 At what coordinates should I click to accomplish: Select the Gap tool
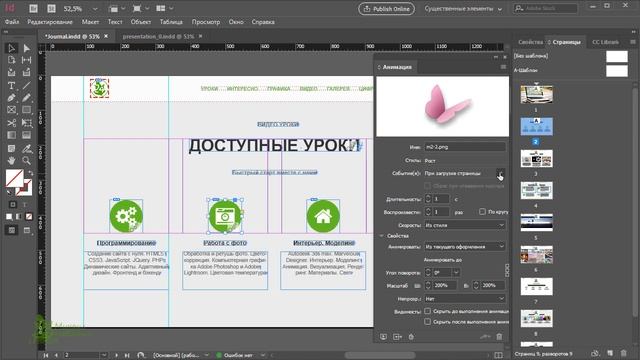[x=27, y=60]
